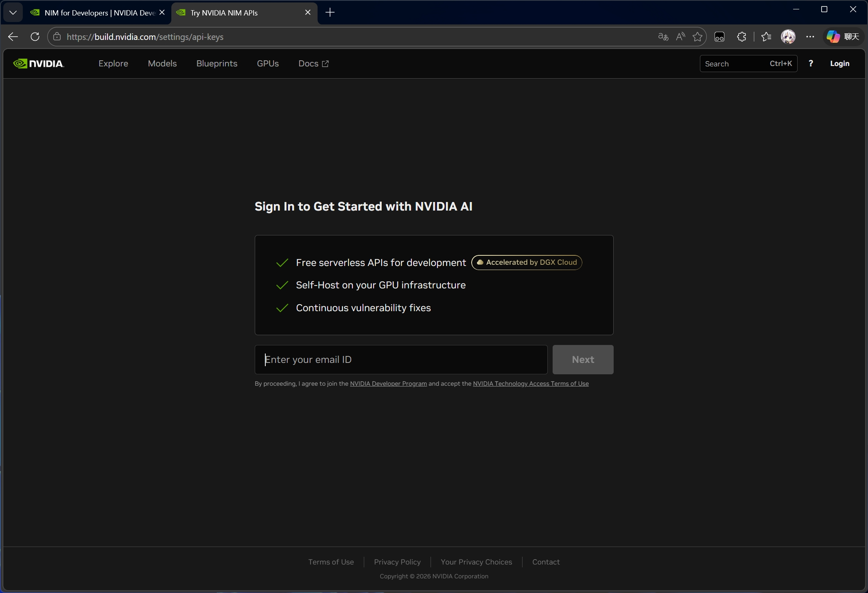
Task: Click the translate icon in address bar
Action: point(662,37)
